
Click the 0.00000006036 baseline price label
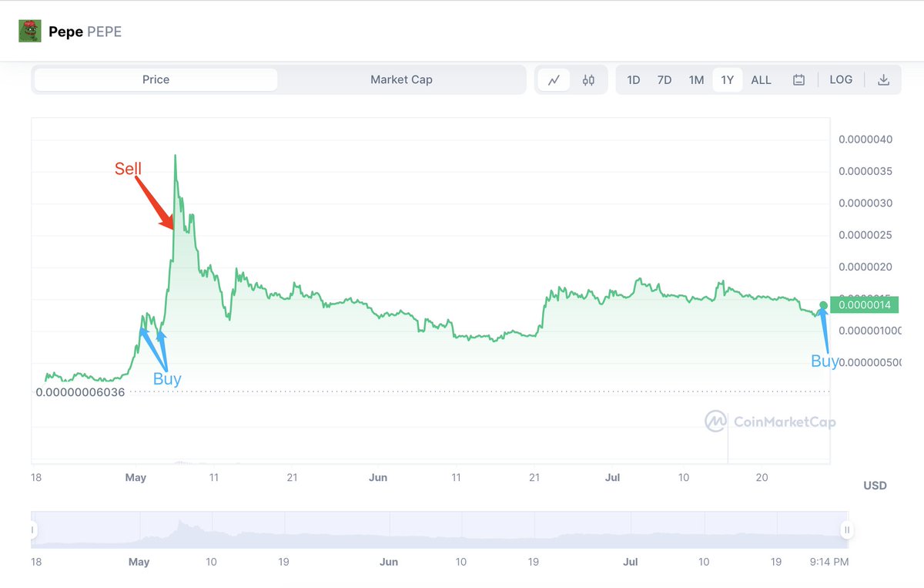pyautogui.click(x=80, y=392)
